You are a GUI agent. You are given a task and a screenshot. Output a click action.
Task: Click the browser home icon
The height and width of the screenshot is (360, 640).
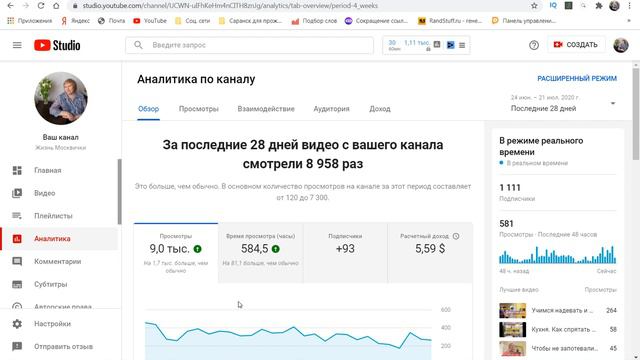56,6
